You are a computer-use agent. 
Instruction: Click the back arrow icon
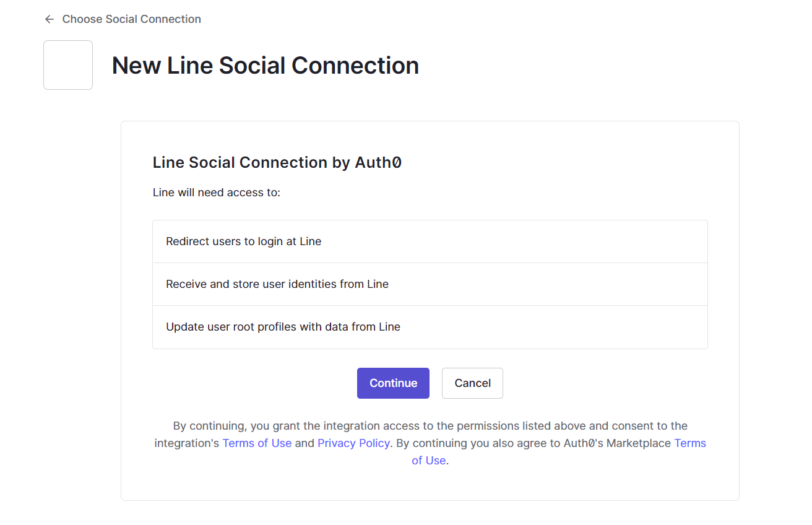[x=50, y=19]
